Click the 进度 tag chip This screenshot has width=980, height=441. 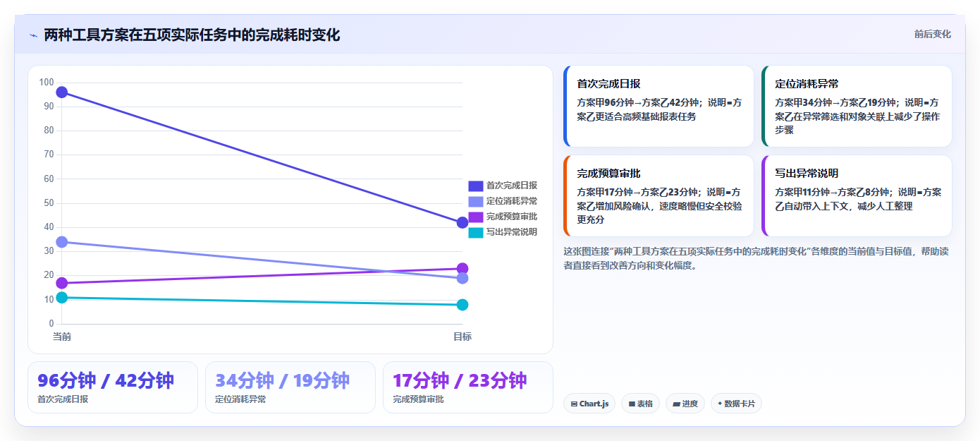tap(685, 404)
